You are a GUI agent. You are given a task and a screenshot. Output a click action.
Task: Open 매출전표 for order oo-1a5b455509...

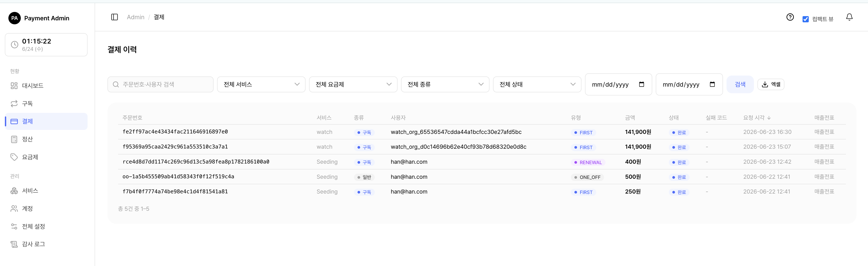coord(824,177)
